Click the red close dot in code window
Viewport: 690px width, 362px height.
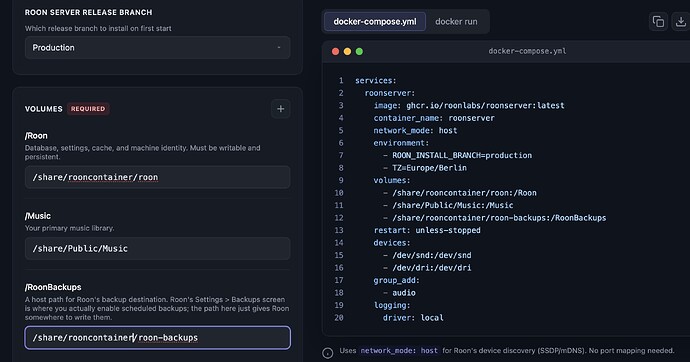coord(335,51)
